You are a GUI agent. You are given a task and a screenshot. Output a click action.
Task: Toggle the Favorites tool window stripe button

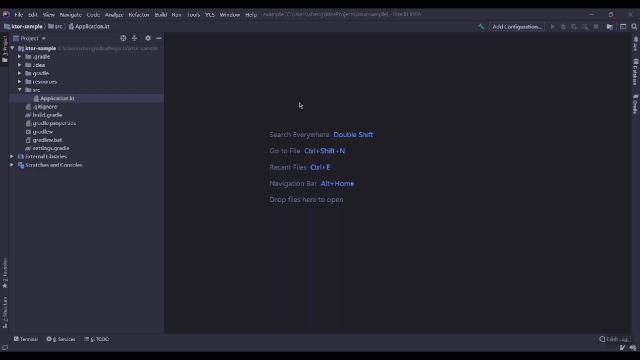point(4,273)
